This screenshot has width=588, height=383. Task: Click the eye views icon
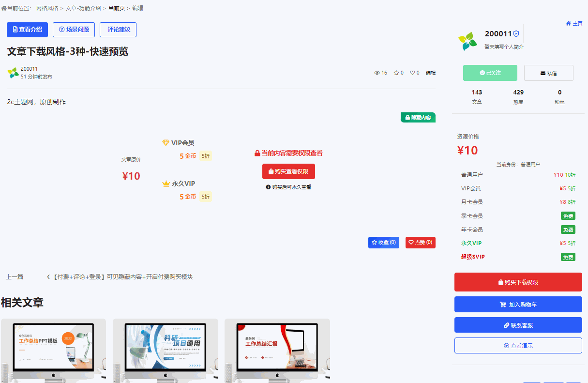[377, 73]
